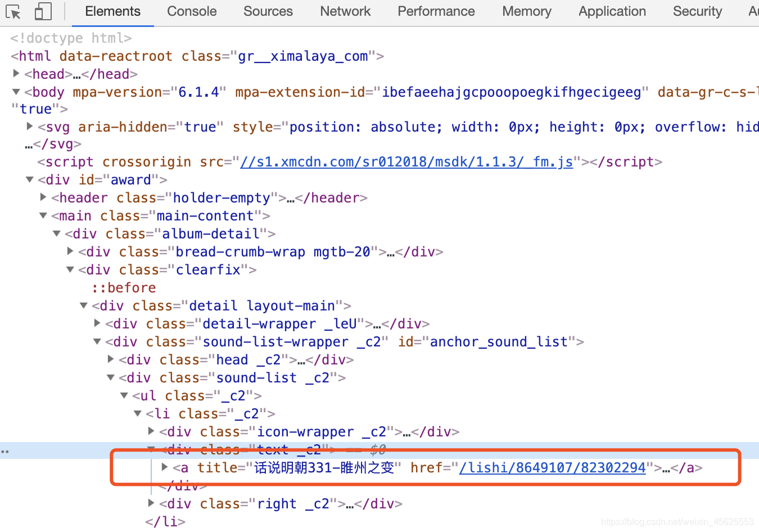Screen dimensions: 759x532
Task: Click the closing li tag row
Action: tap(165, 522)
